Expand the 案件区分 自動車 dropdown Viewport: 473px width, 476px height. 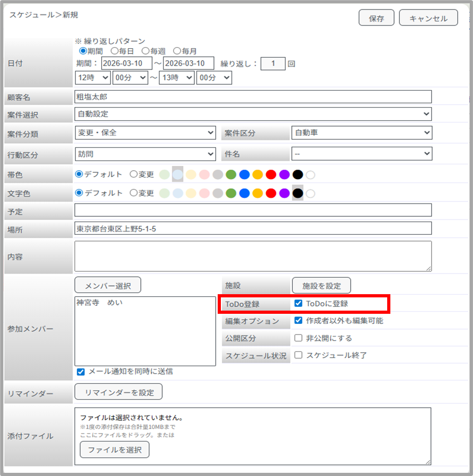(361, 133)
